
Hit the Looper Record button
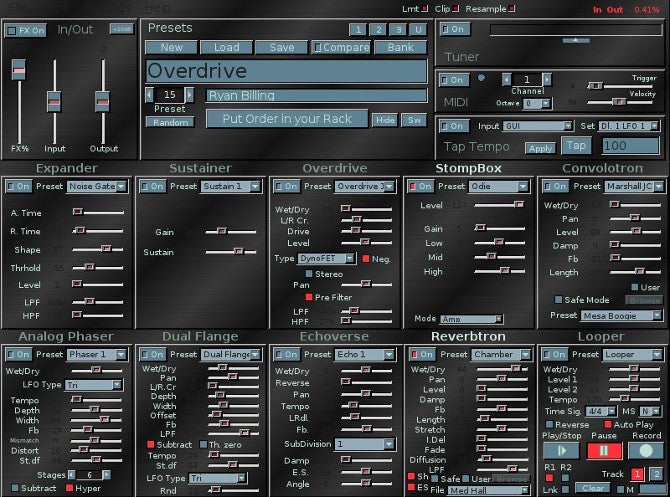click(646, 451)
